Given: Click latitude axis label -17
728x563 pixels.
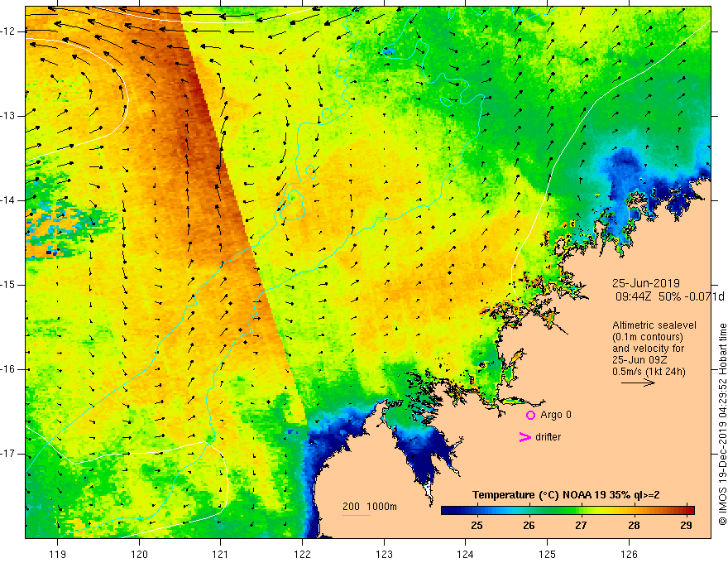Looking at the screenshot, I should tap(8, 454).
